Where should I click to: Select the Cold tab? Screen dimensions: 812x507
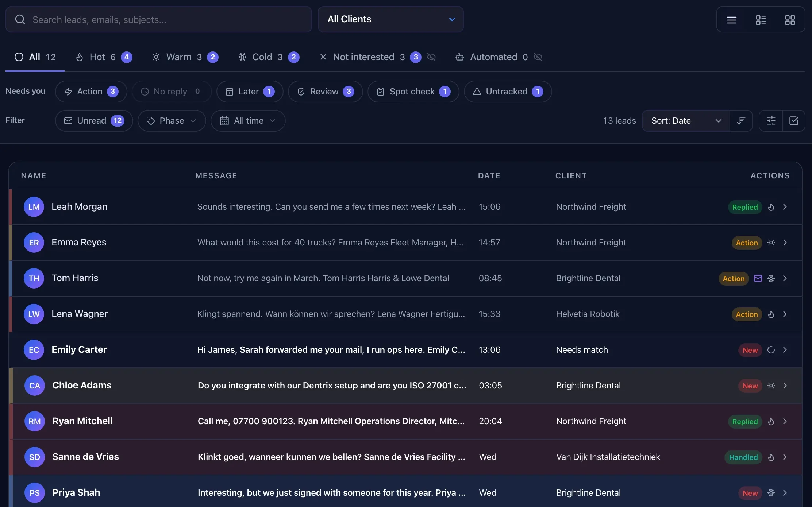269,57
